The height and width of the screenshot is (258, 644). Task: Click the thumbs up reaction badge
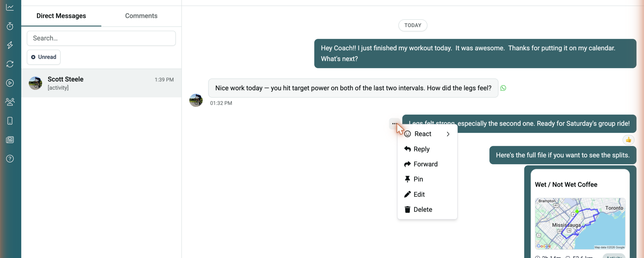click(x=628, y=140)
